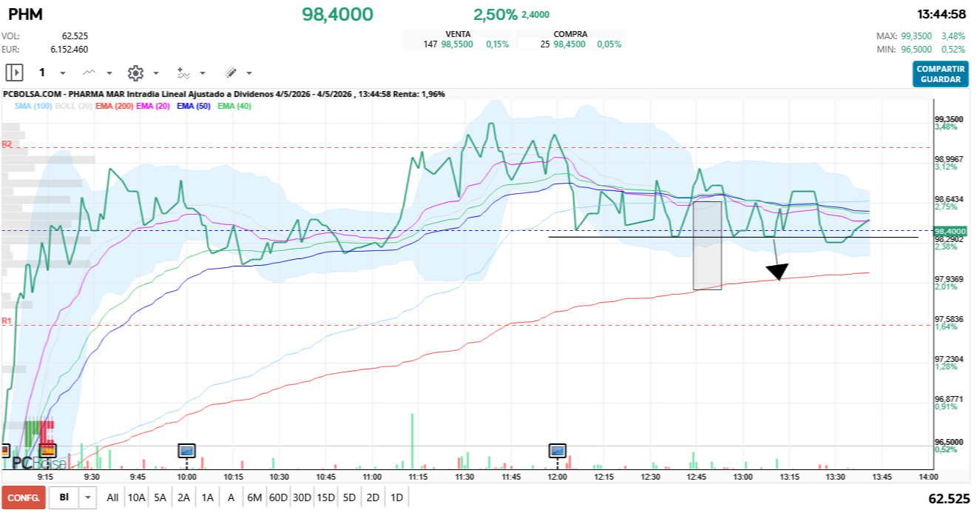Viewport: 980px width, 513px height.
Task: Click the 62.525 volume at bottom right
Action: [949, 498]
